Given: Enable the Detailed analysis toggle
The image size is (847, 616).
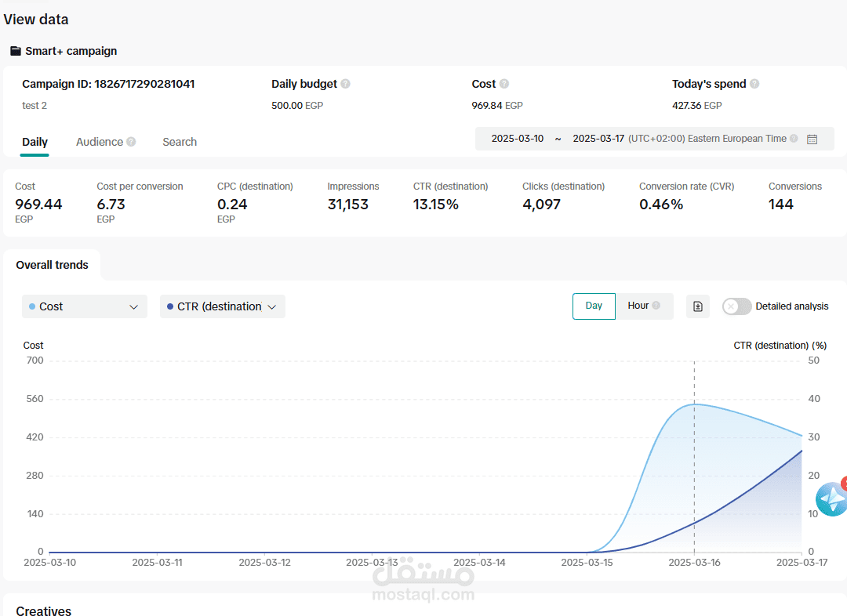Looking at the screenshot, I should [736, 306].
